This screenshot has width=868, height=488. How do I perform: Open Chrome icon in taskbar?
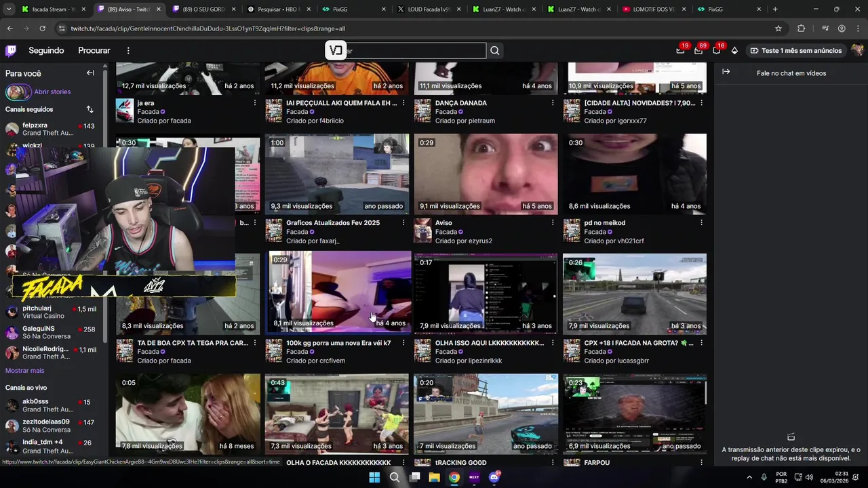454,477
